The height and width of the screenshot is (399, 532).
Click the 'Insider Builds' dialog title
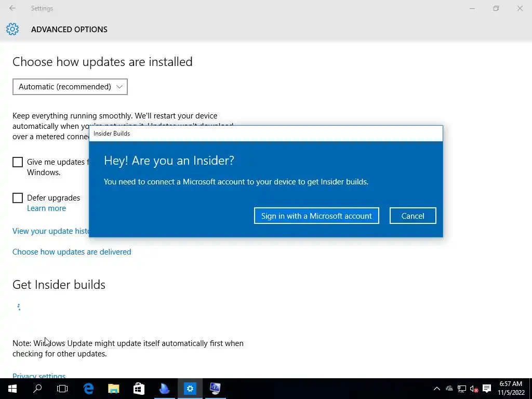[x=112, y=134]
